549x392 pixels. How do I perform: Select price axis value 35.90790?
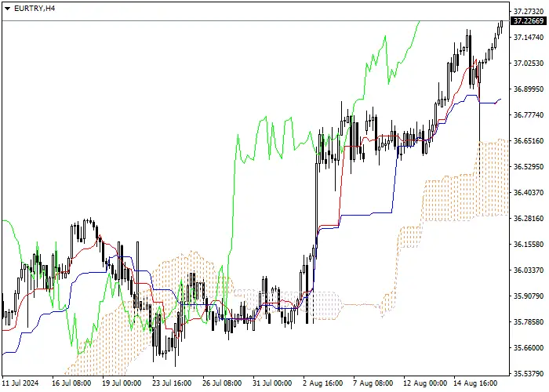point(529,296)
